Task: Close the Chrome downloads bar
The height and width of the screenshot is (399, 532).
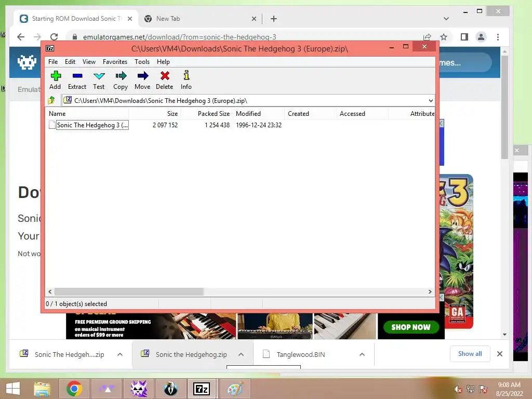Action: click(500, 354)
